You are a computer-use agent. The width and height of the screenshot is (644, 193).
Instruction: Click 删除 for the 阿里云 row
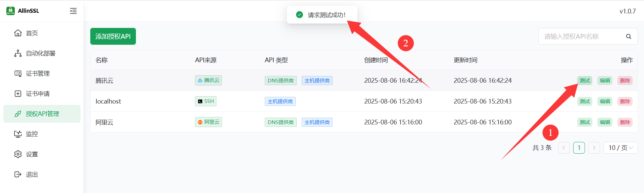pos(625,122)
